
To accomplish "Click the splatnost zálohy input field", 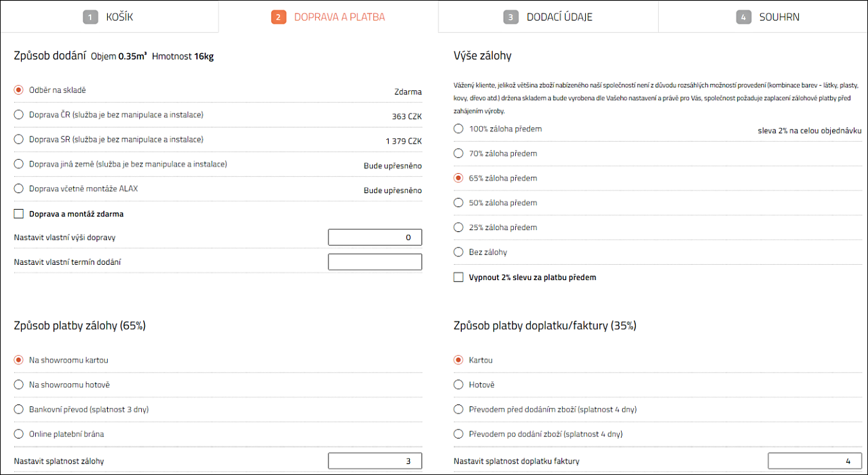I will pyautogui.click(x=375, y=461).
